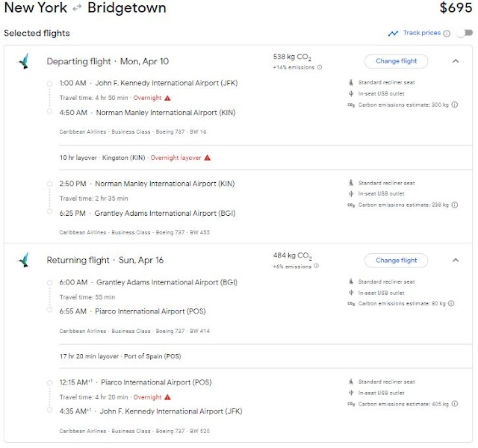The width and height of the screenshot is (478, 448).
Task: Click Caribbean Airlines logo on returning flight
Action: pos(24,260)
